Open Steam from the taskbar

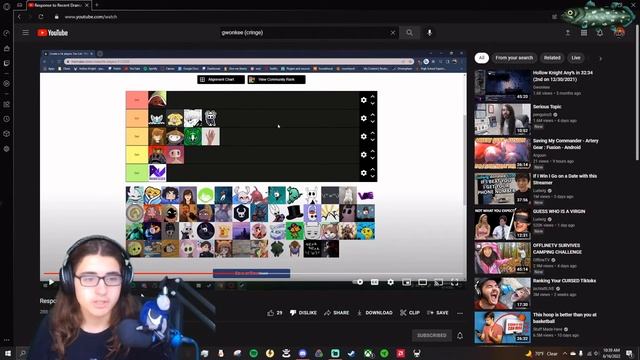351,353
